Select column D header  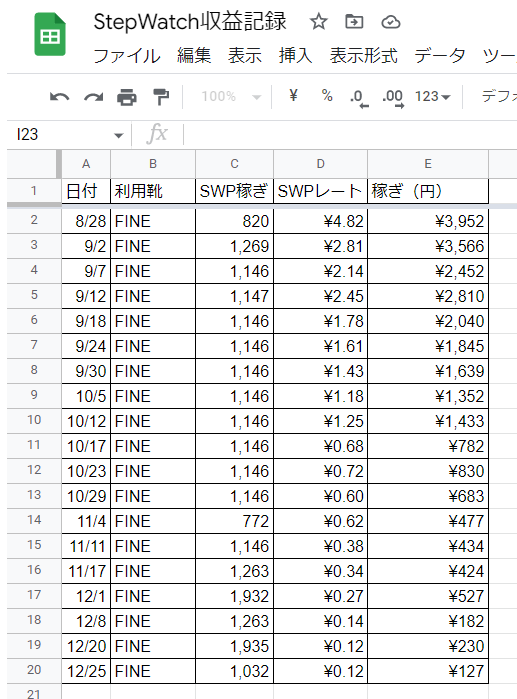(x=320, y=164)
